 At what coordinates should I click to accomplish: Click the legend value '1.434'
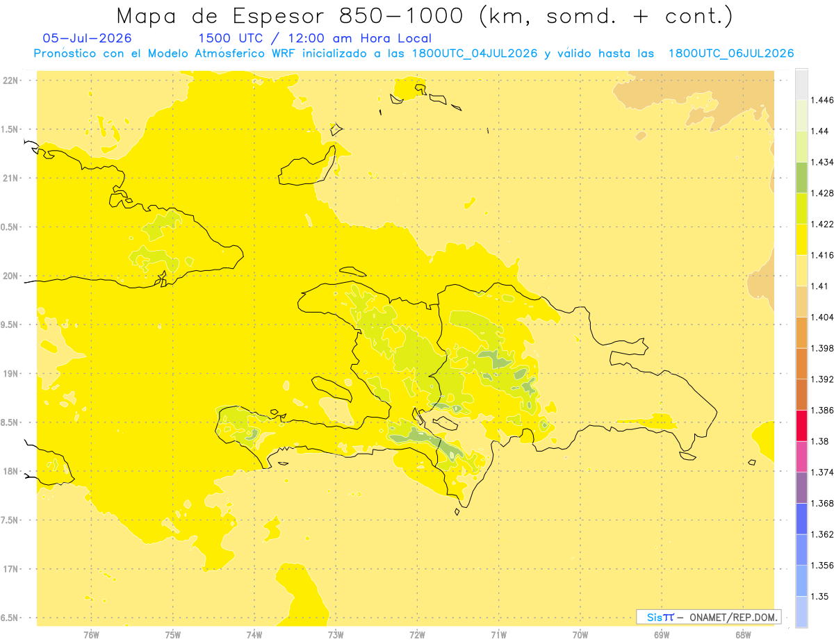point(822,163)
